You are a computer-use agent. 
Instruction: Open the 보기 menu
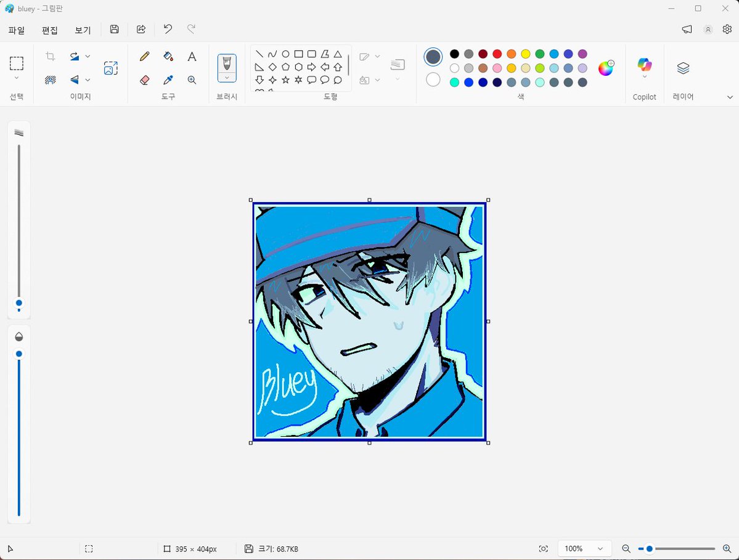pos(83,30)
